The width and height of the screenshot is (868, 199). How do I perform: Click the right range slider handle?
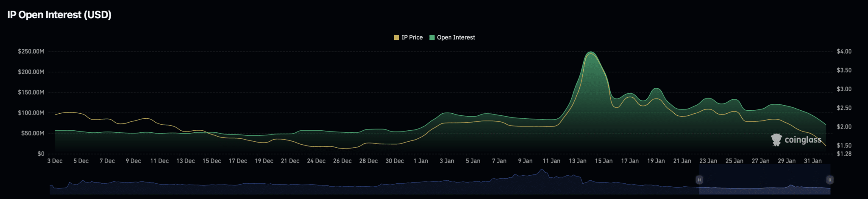click(829, 180)
